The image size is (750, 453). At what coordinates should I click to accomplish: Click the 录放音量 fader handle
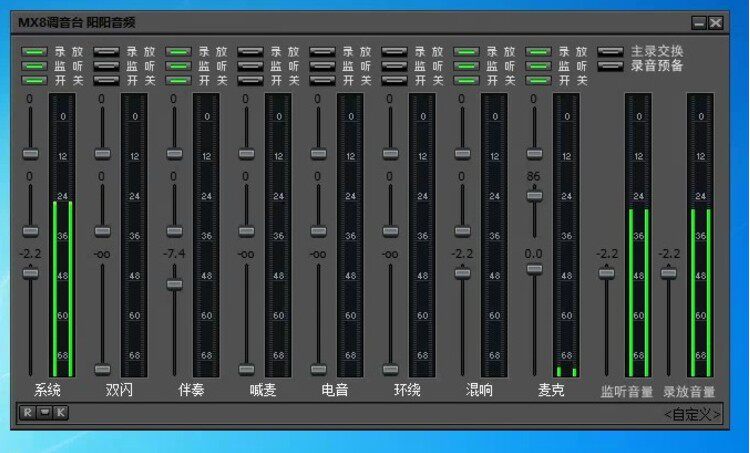click(669, 273)
